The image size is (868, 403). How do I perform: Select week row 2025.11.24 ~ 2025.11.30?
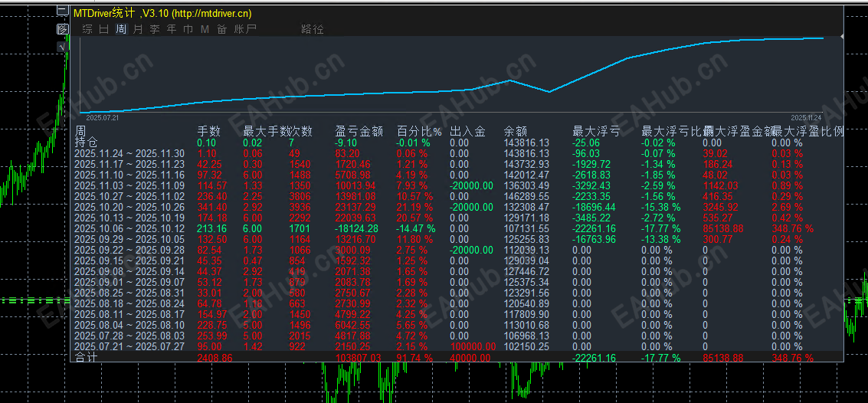click(x=129, y=154)
